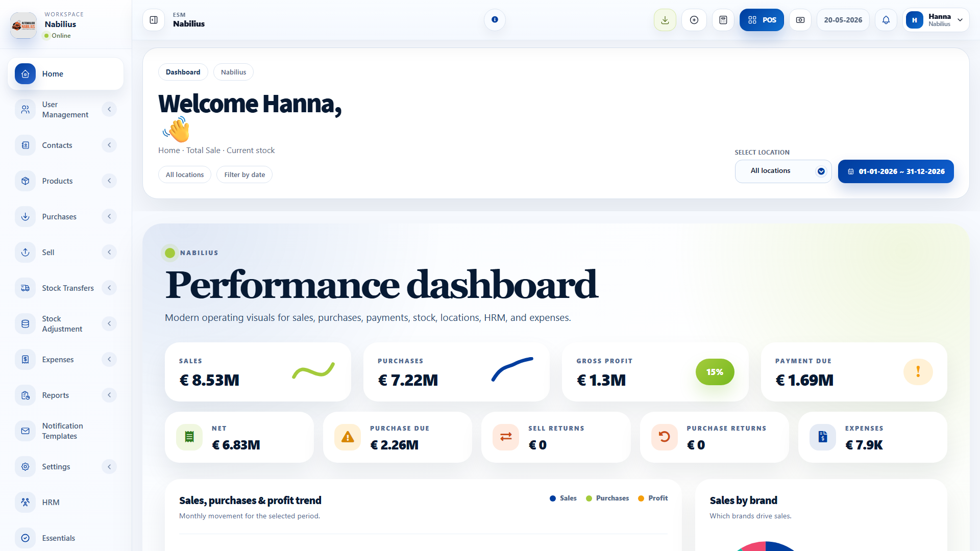Click the Filter by date pill
The image size is (980, 551).
(244, 175)
